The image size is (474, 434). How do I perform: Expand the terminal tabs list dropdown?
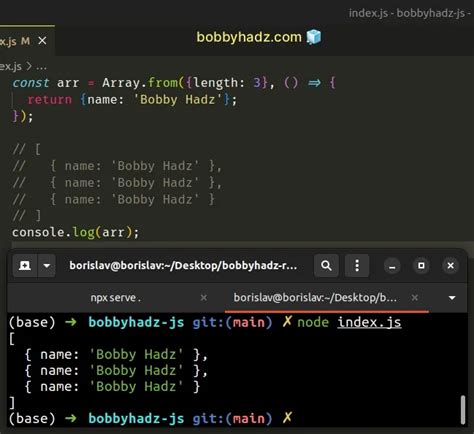pos(452,298)
